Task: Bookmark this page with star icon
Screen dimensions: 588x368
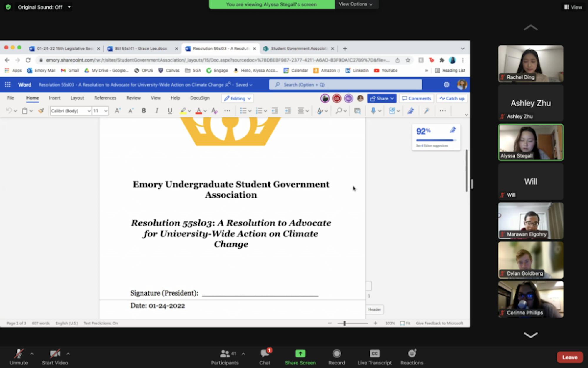Action: [x=408, y=60]
